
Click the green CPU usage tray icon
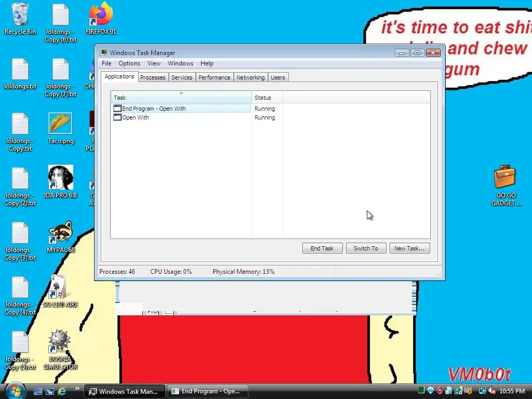click(421, 390)
